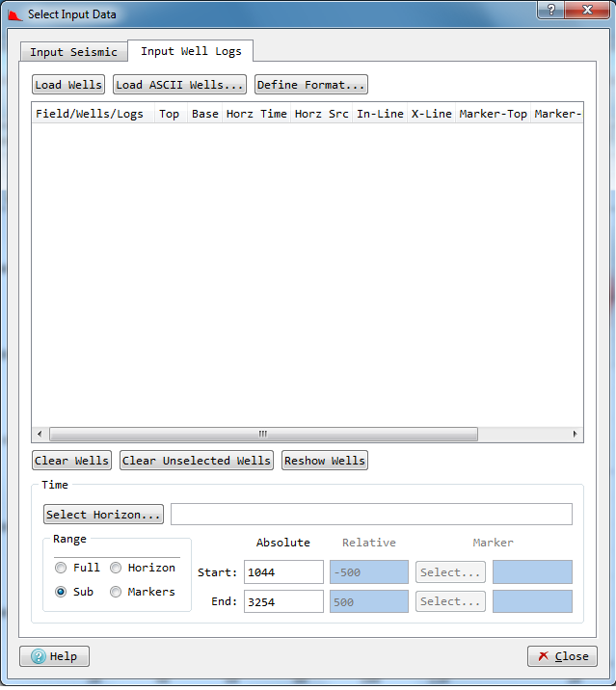Click the blue Help question mark icon
Viewport: 616px width, 690px height.
click(39, 656)
